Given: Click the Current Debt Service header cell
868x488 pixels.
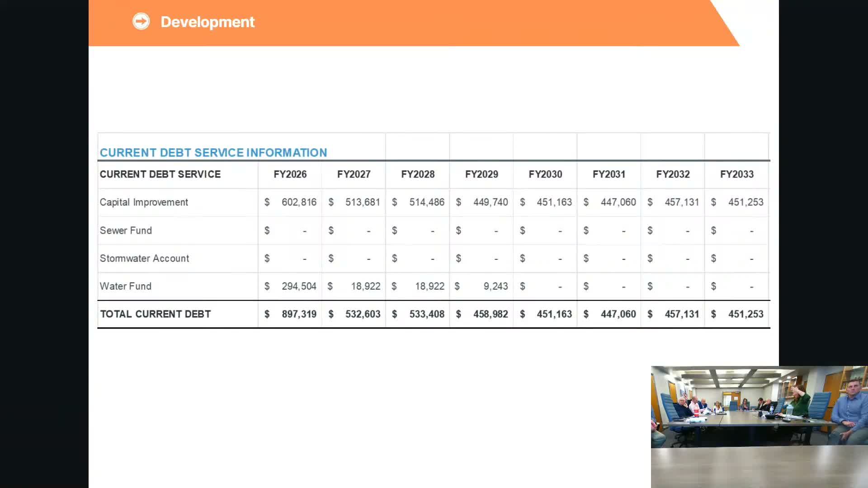Looking at the screenshot, I should click(160, 174).
